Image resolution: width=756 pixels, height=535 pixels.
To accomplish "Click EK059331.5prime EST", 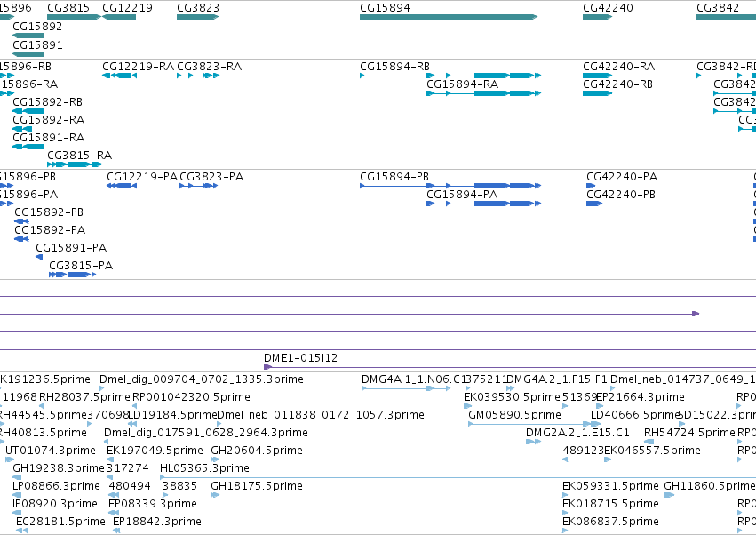I will 565,495.
